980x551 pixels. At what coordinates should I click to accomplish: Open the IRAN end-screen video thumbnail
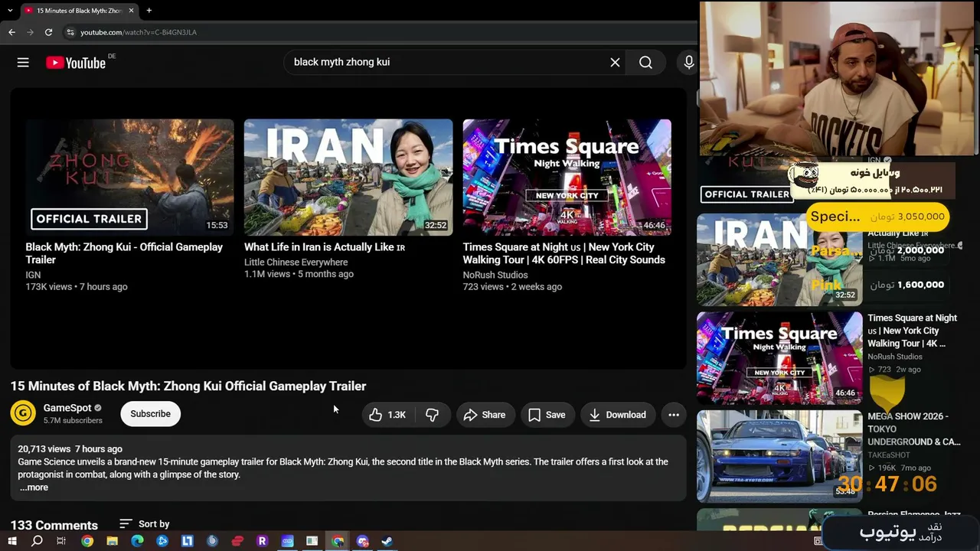coord(348,177)
